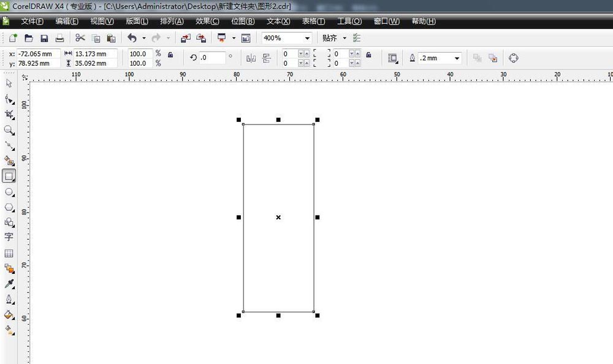The image size is (613, 364).
Task: Click the Convert to Curves button
Action: [x=514, y=58]
